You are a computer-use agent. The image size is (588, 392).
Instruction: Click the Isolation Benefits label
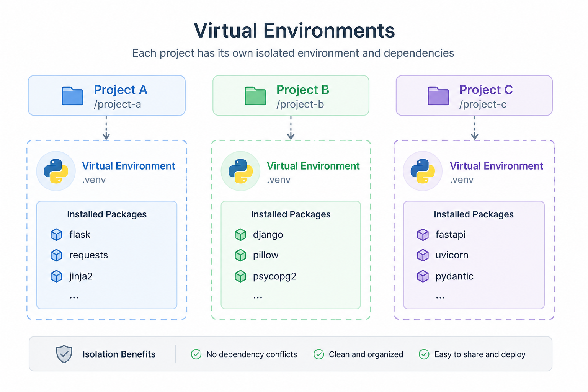coord(119,354)
